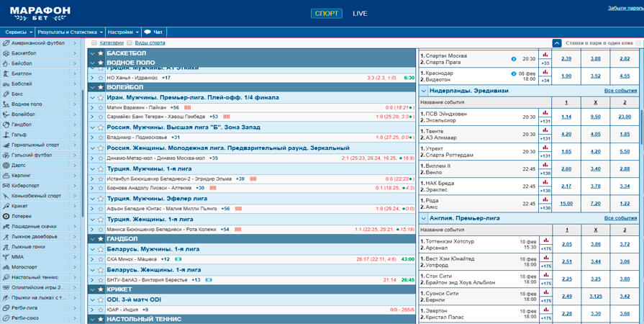
Task: Click the statistics chart icon for Тоттенхэм Хотспур
Action: click(545, 240)
